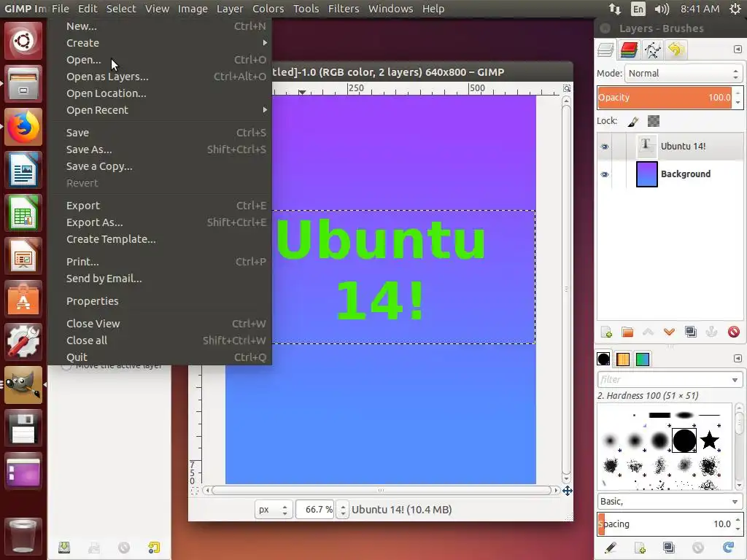Viewport: 747px width, 560px height.
Task: Open the layers dock tab menu arrow
Action: pos(738,49)
